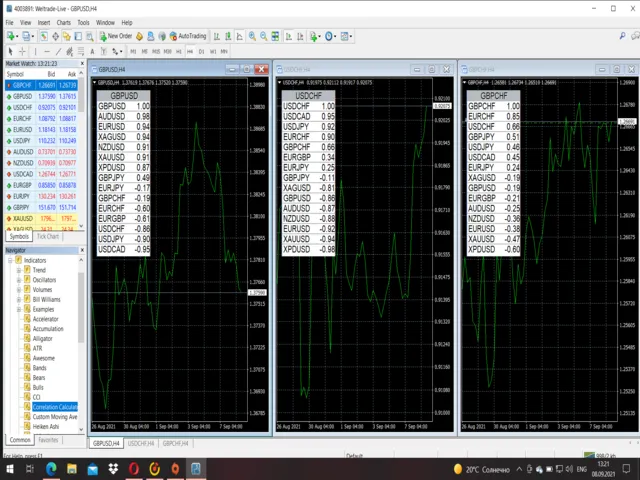Switch to H4 timeframe button
The height and width of the screenshot is (480, 640).
pos(188,50)
